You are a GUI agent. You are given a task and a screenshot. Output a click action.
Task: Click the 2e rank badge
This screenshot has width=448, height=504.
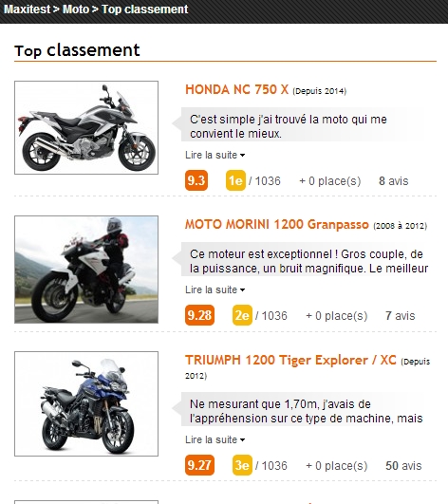pos(242,315)
